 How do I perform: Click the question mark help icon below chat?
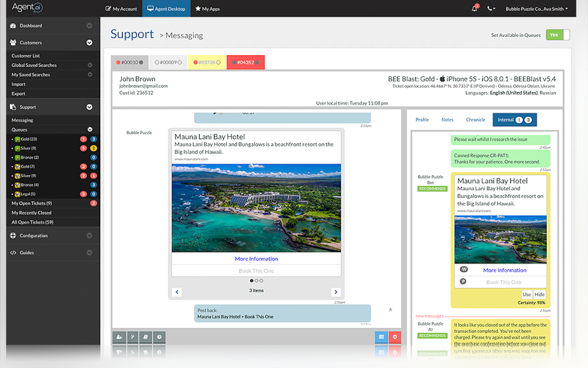tap(159, 337)
